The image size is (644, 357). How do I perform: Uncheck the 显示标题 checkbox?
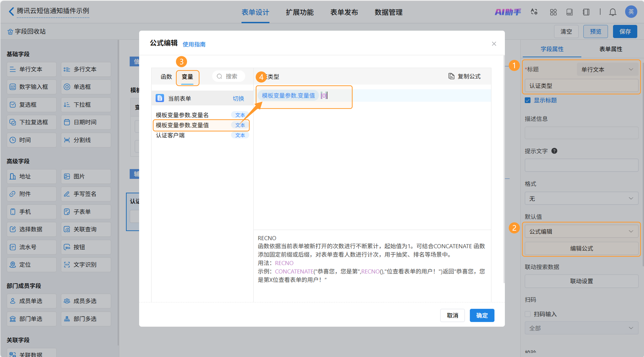527,100
